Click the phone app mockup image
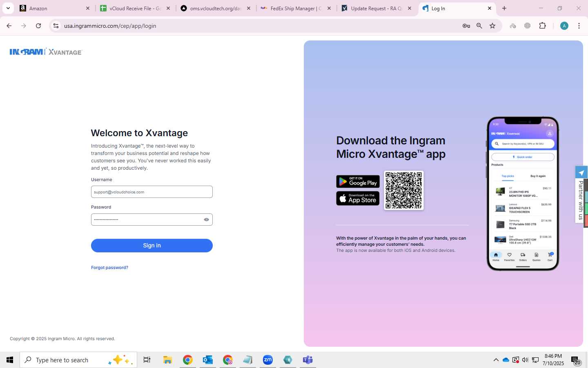Image resolution: width=588 pixels, height=368 pixels. pyautogui.click(x=523, y=194)
